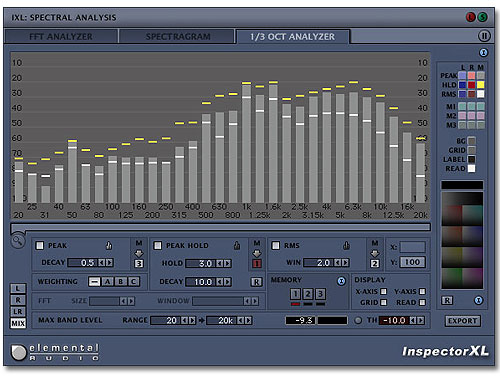Image resolution: width=500 pixels, height=379 pixels.
Task: Click the memory down-arrow in the RMS section
Action: (375, 254)
